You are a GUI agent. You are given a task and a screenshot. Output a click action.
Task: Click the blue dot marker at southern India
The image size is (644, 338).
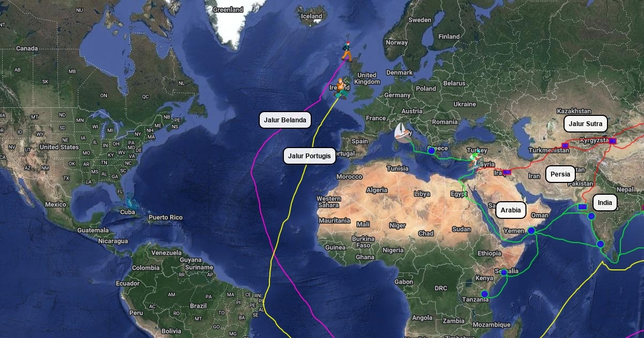(x=601, y=244)
